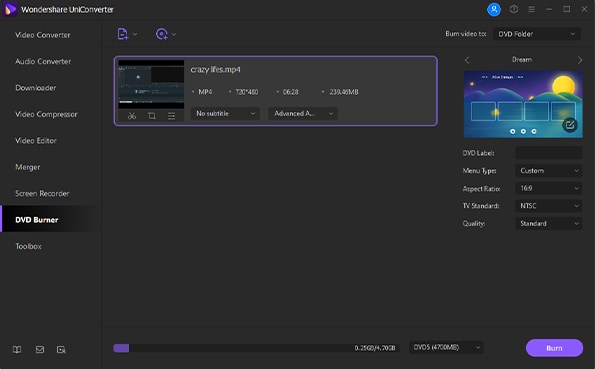Viewport: 595px width, 369px height.
Task: Click the Load DVD disc icon
Action: (162, 34)
